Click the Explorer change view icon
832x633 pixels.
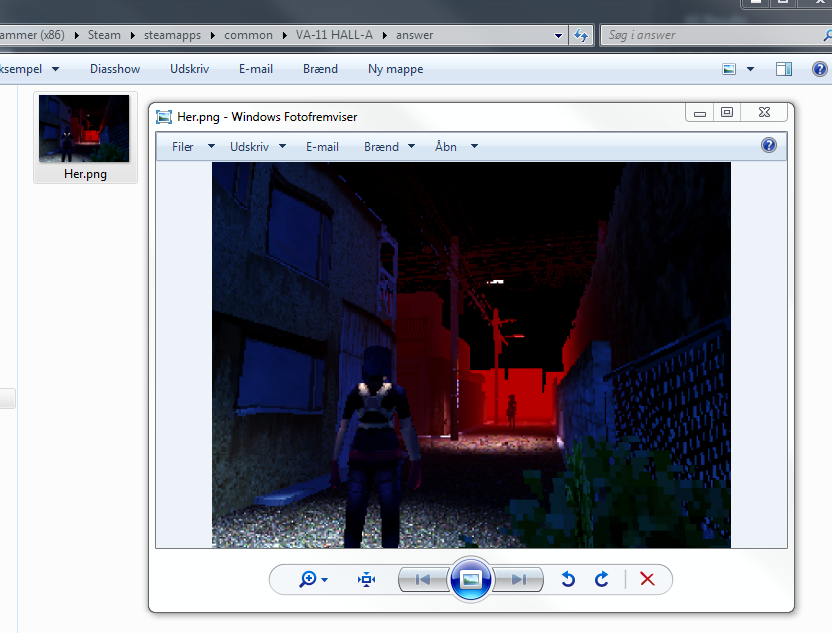(729, 69)
